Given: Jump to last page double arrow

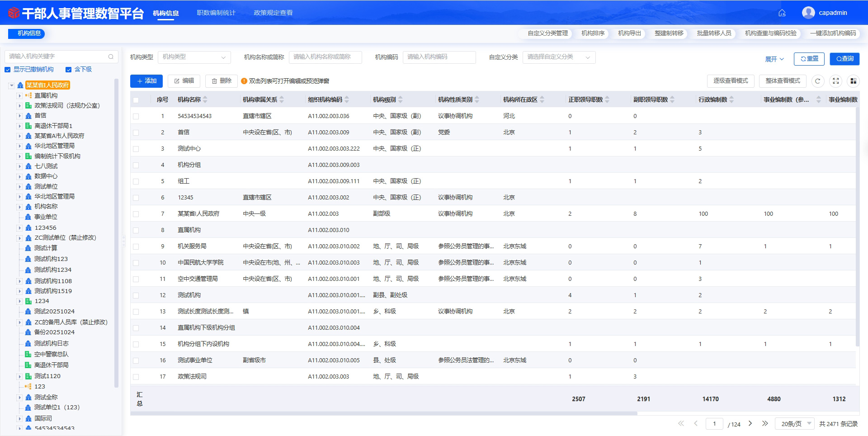Looking at the screenshot, I should [x=765, y=423].
